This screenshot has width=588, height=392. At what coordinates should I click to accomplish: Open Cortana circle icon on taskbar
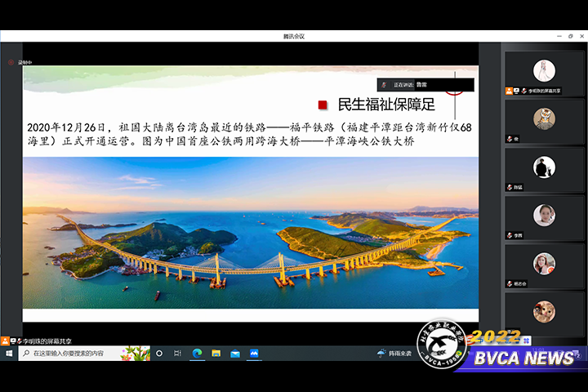click(158, 354)
